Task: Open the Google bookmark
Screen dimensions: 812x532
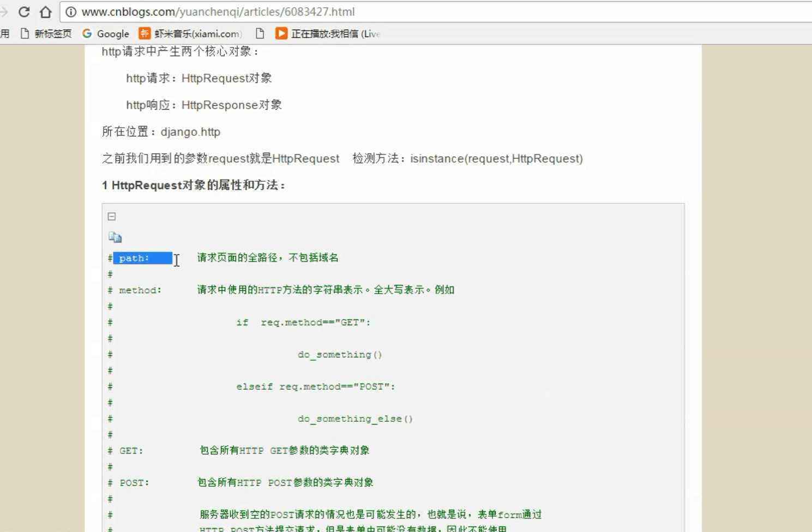Action: (x=106, y=34)
